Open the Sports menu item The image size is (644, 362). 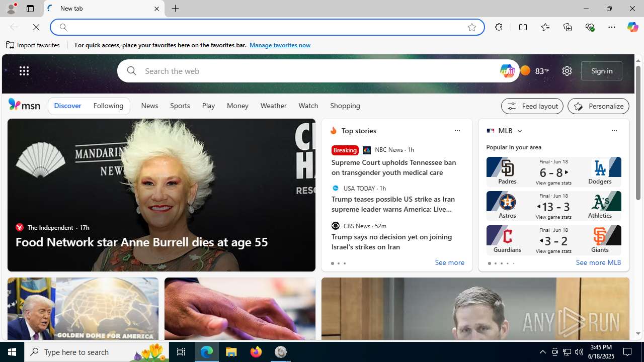(x=180, y=106)
